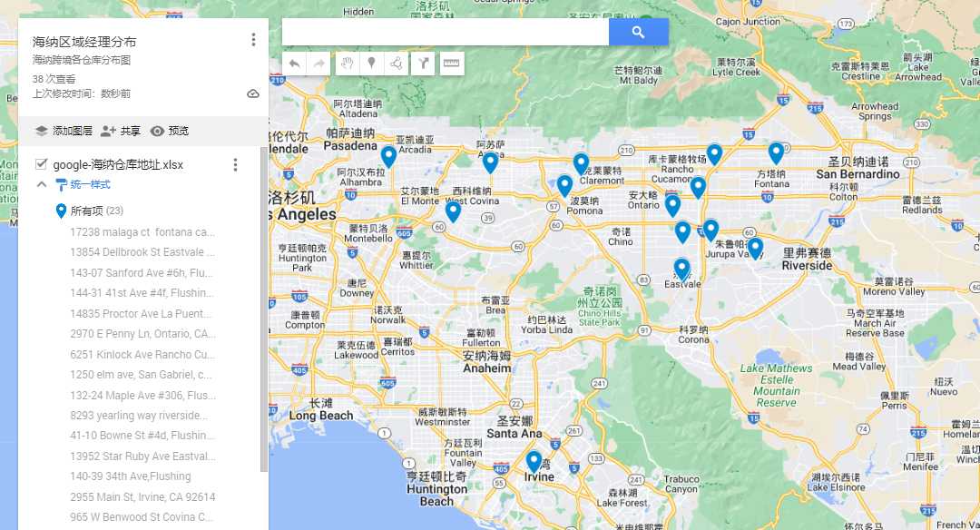Select the add marker tool
This screenshot has height=530, width=980.
coord(371,63)
